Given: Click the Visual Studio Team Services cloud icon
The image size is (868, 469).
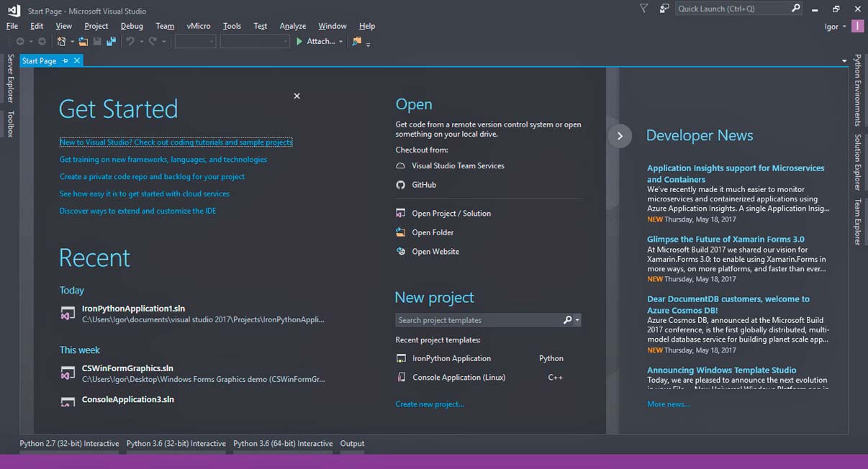Looking at the screenshot, I should 401,165.
